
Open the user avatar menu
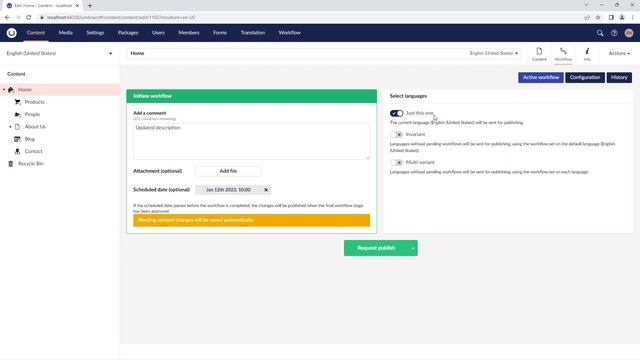[629, 33]
